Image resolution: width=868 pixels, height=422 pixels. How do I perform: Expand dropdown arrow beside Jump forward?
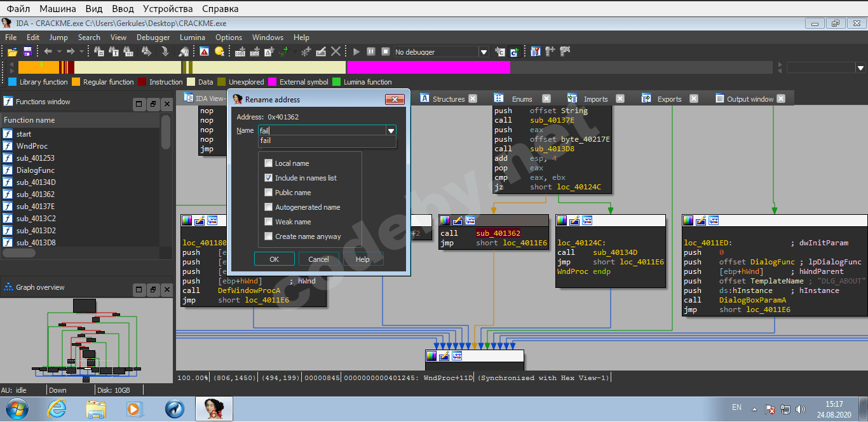(81, 51)
